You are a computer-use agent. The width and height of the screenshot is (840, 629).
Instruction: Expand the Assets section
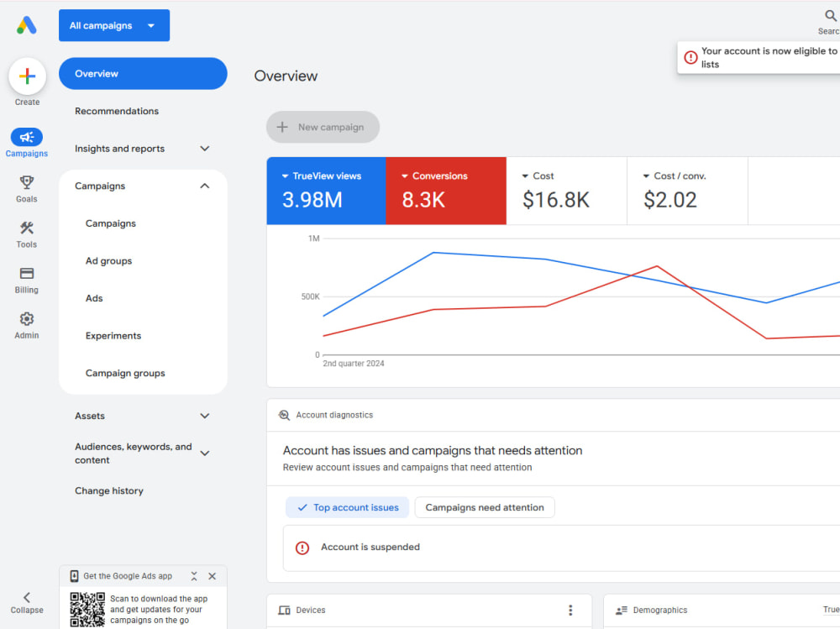tap(205, 416)
